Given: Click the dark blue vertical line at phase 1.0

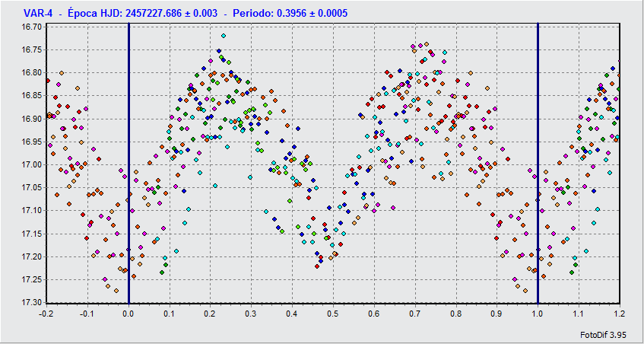Looking at the screenshot, I should [538, 163].
